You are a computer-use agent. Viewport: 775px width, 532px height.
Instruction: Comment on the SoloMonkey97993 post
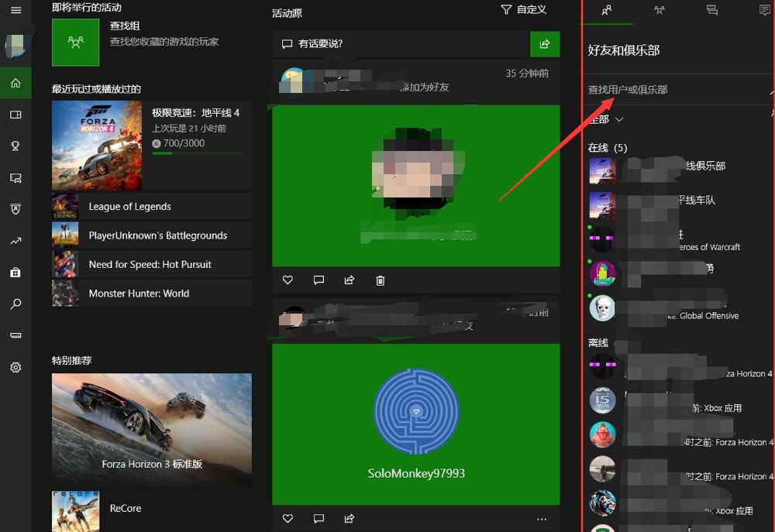click(x=319, y=518)
